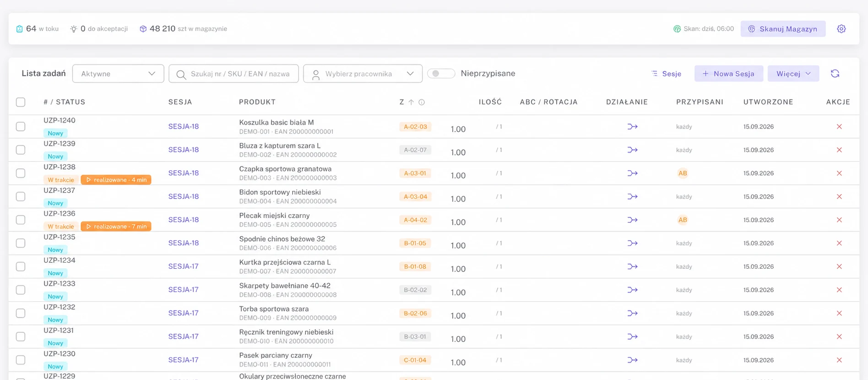Sort by Z column arrow

point(411,102)
